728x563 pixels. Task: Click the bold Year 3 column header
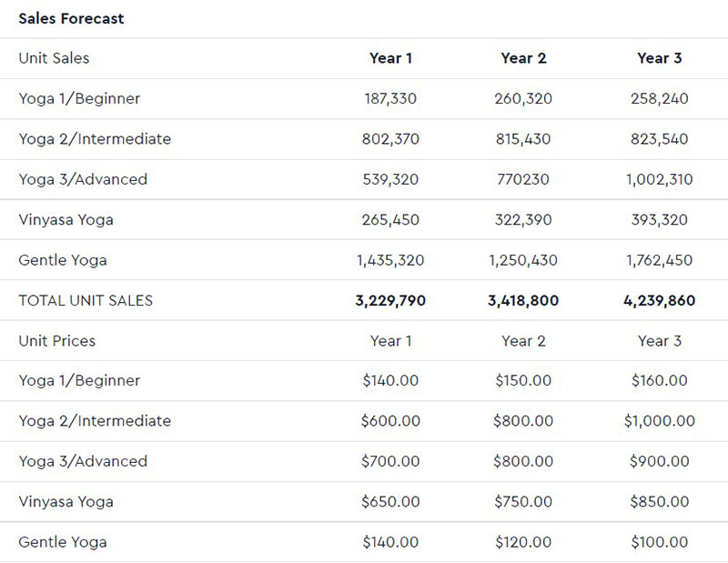tap(659, 58)
